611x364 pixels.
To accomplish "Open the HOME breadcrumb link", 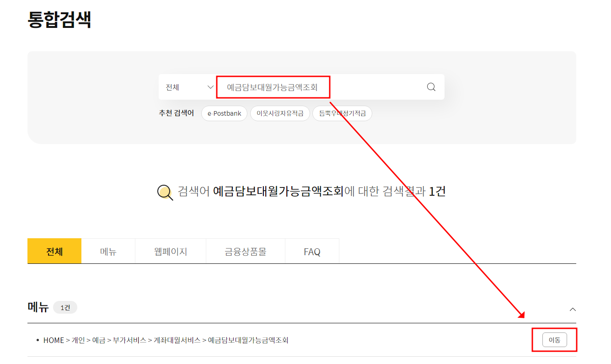I will (54, 340).
